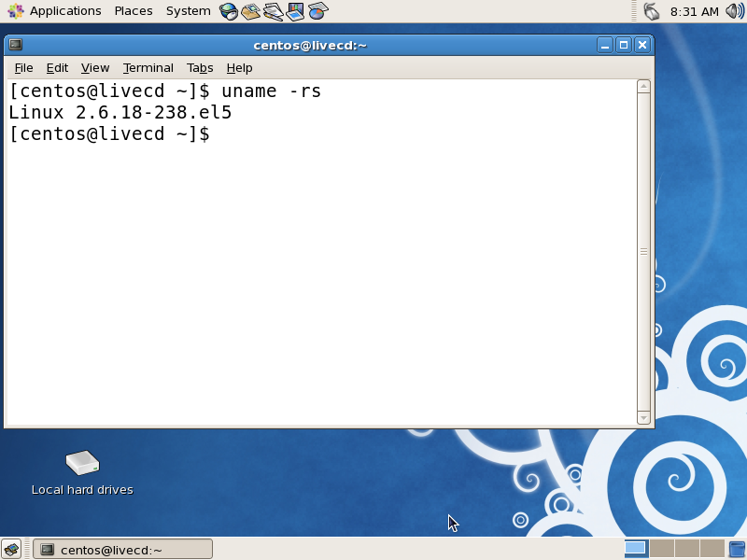The image size is (747, 560).
Task: Open the Tabs menu
Action: coord(200,67)
